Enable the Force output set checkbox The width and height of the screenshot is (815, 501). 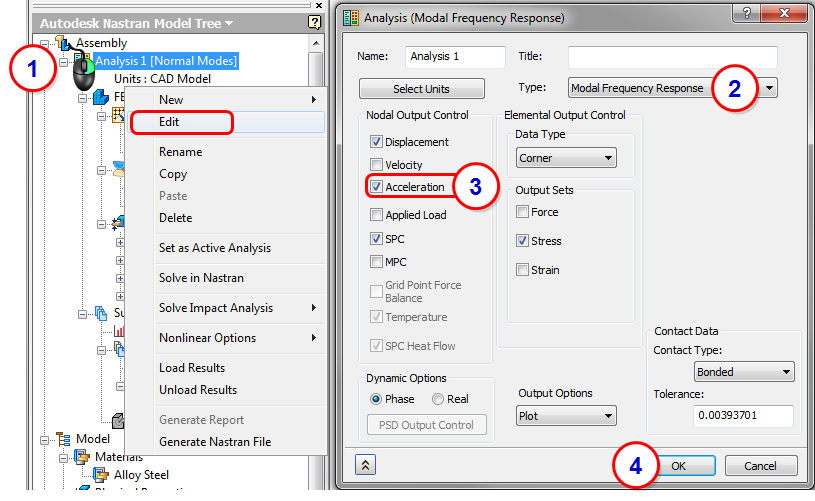coord(522,212)
